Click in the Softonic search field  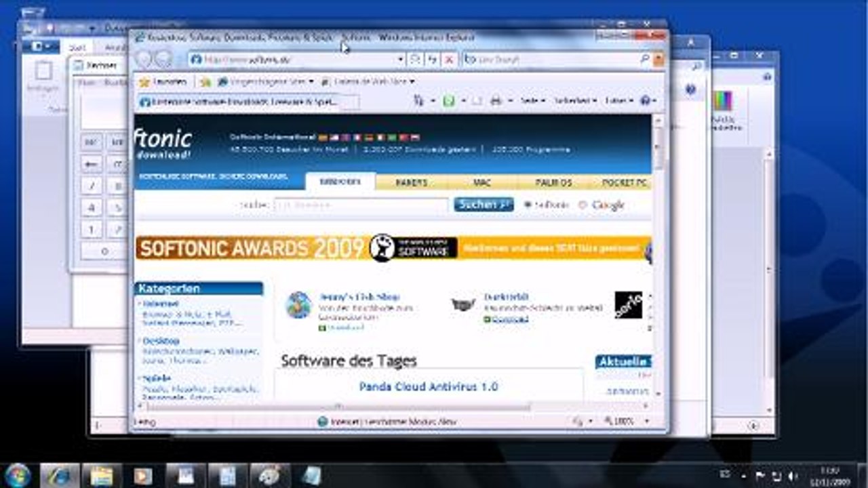[x=361, y=205]
